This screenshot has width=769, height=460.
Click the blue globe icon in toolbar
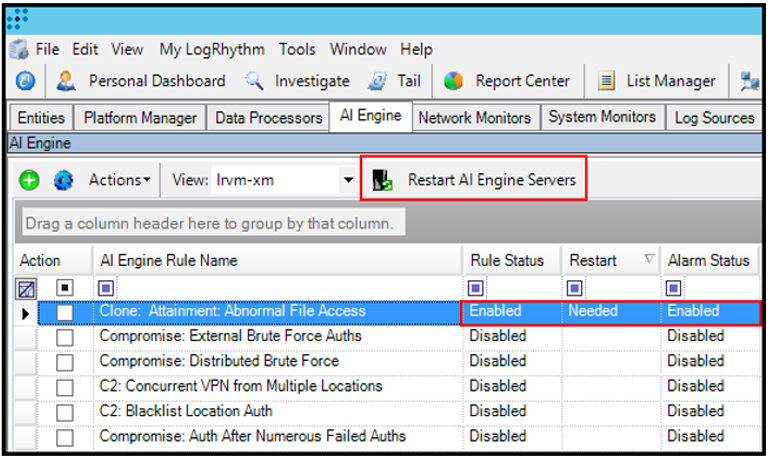click(x=25, y=81)
